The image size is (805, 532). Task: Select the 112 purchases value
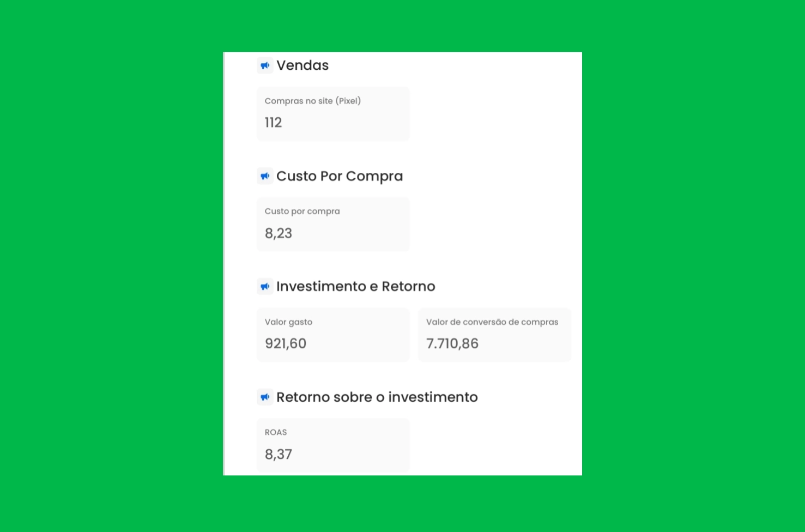[273, 123]
